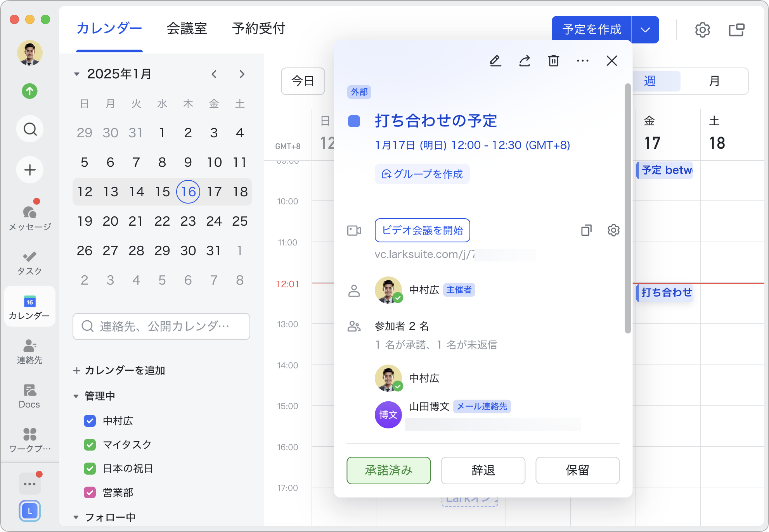This screenshot has width=769, height=532.
Task: Click the ビデオ会議を開始 button
Action: [422, 230]
